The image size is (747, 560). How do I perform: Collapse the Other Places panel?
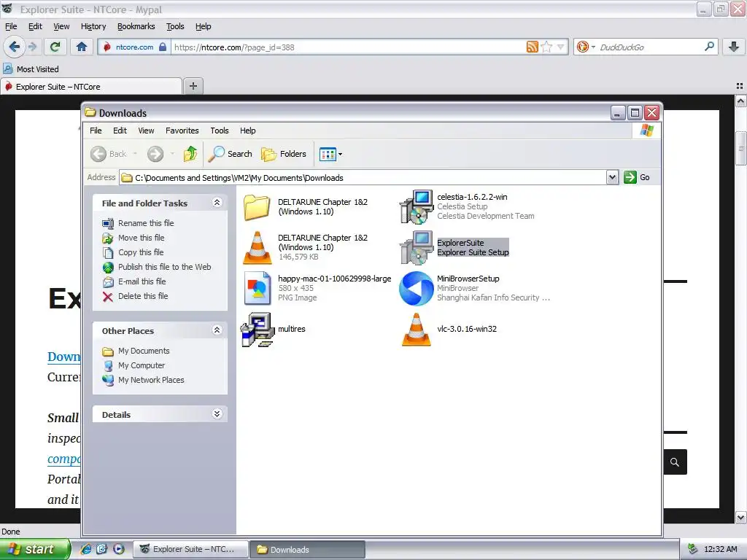coord(217,330)
